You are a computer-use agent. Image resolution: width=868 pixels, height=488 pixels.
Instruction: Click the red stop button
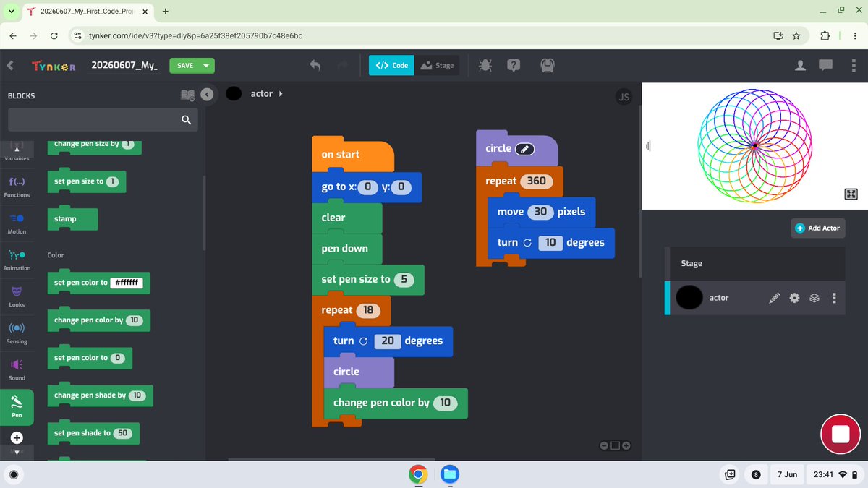coord(840,434)
